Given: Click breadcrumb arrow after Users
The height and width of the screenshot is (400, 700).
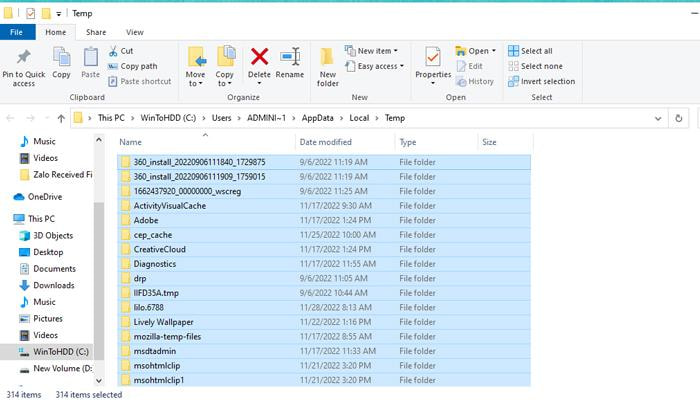Looking at the screenshot, I should 239,118.
